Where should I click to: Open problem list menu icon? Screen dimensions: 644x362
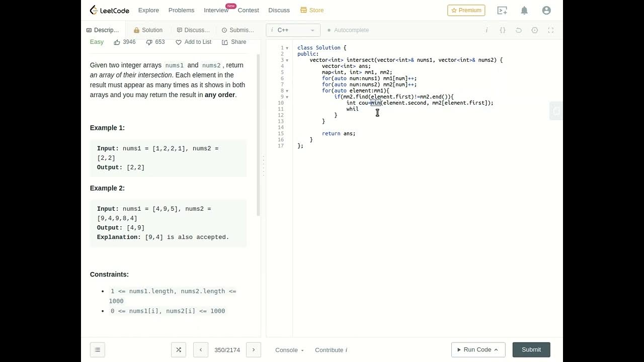click(x=98, y=350)
